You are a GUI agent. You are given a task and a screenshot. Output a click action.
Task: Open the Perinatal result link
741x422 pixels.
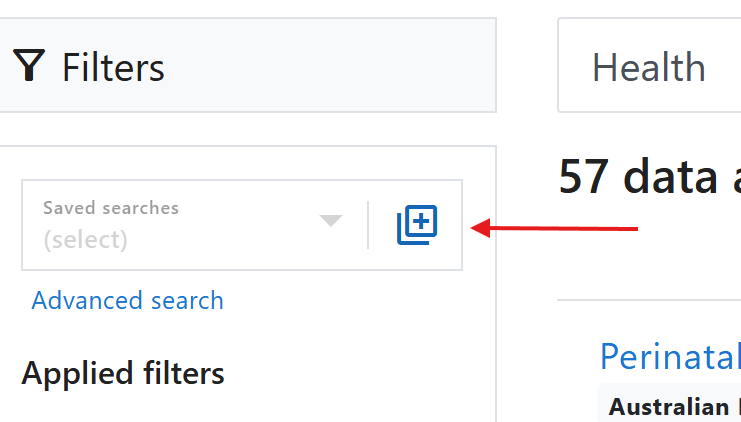coord(670,357)
